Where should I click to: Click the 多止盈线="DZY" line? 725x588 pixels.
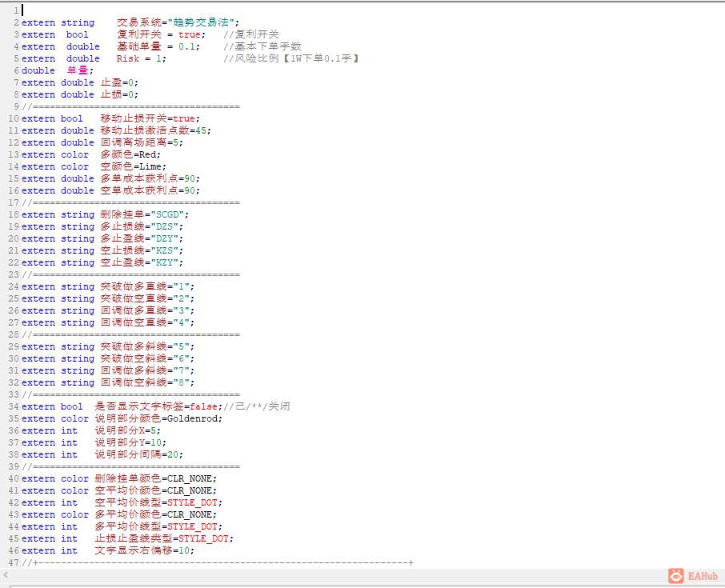(102, 238)
